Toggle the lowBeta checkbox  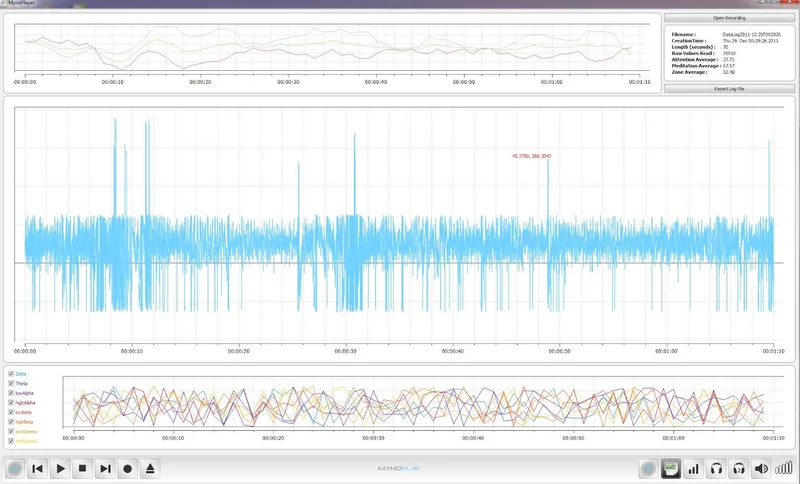pos(11,412)
